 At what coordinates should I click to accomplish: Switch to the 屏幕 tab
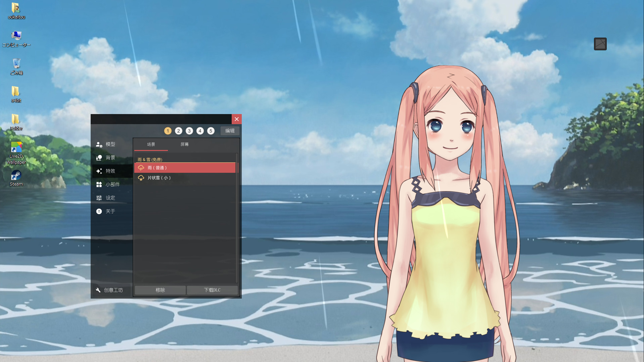[185, 145]
